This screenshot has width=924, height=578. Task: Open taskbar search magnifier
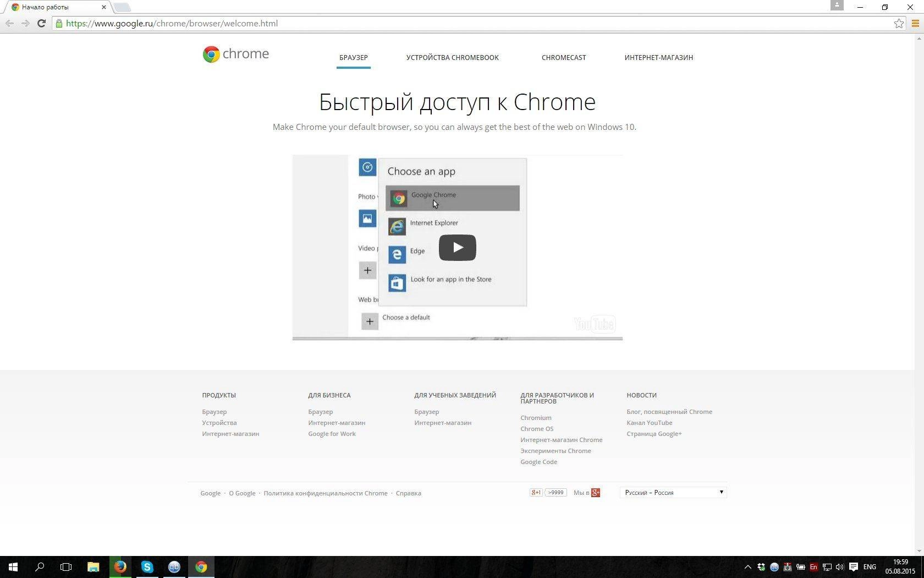40,567
